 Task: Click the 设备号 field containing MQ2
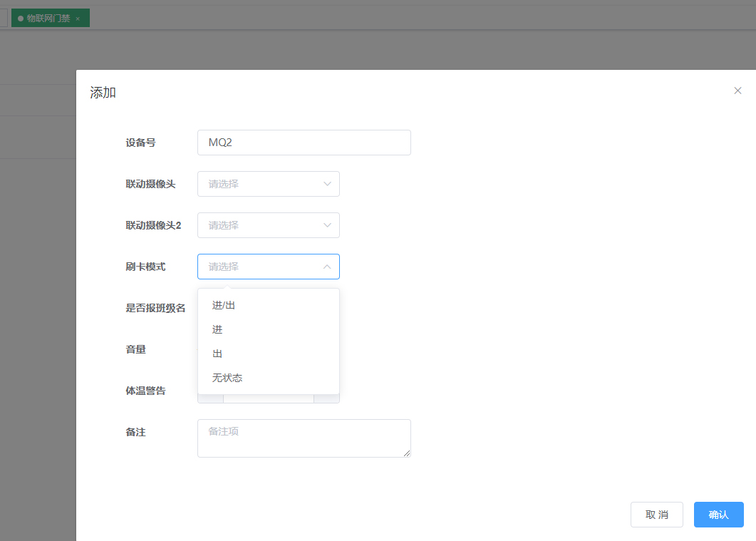304,143
